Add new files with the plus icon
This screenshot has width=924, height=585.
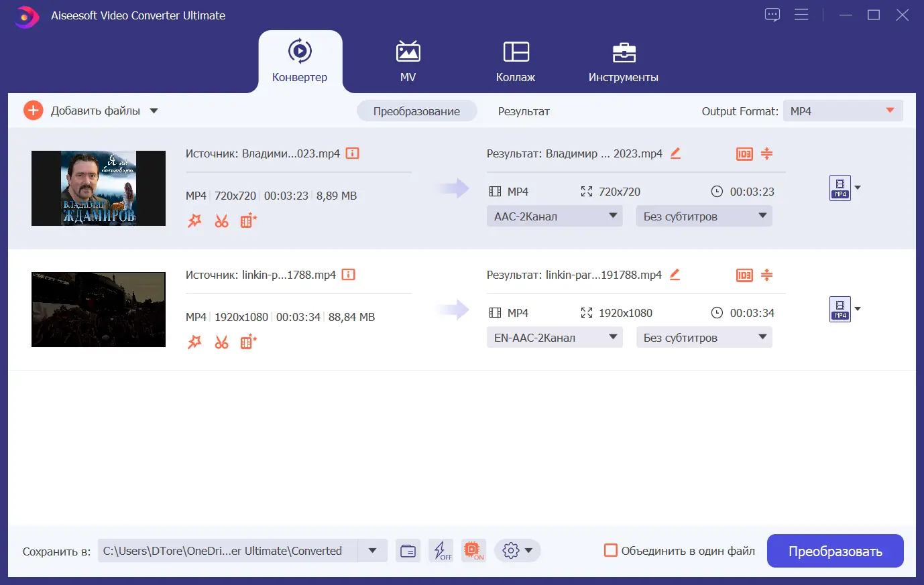(x=32, y=111)
